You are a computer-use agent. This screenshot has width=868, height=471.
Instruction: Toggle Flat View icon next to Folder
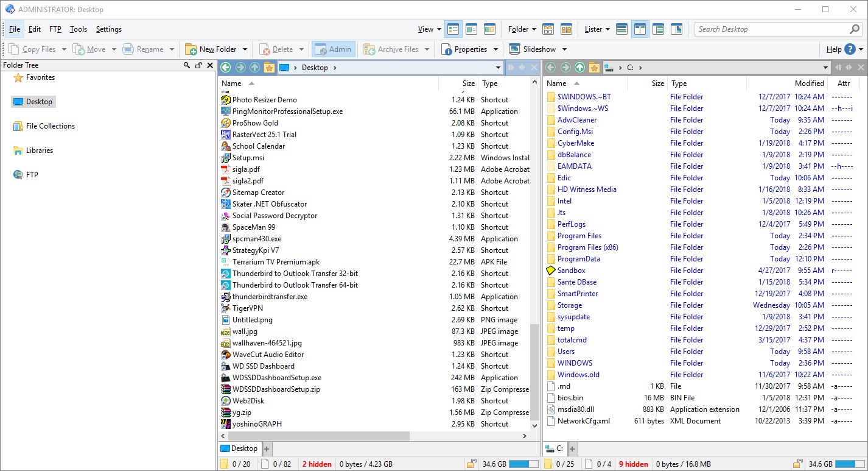548,29
